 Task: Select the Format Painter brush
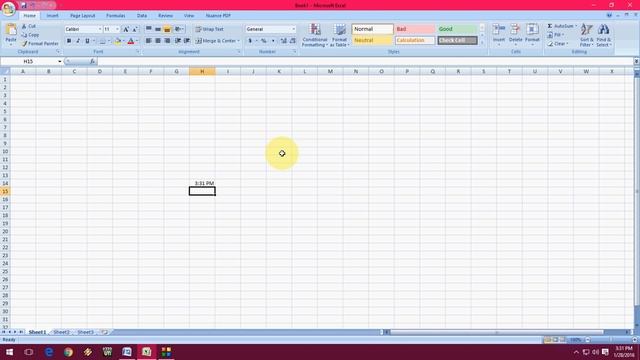(40, 43)
